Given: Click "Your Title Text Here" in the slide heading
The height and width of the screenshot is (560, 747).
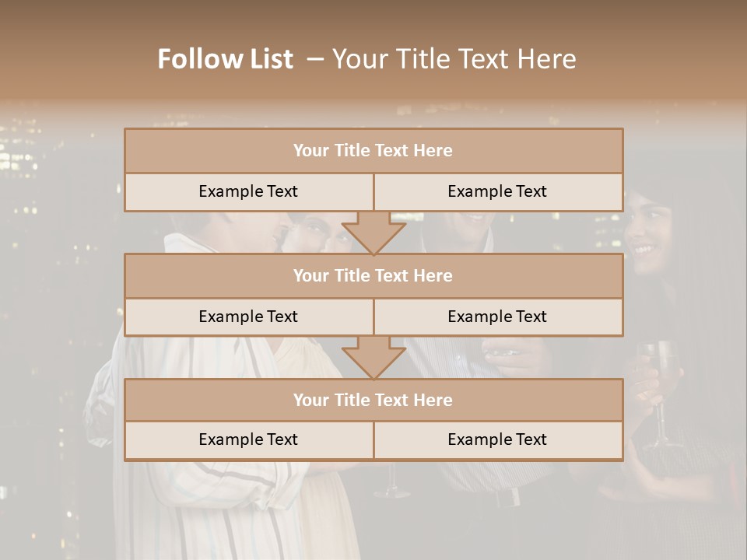Looking at the screenshot, I should click(454, 59).
